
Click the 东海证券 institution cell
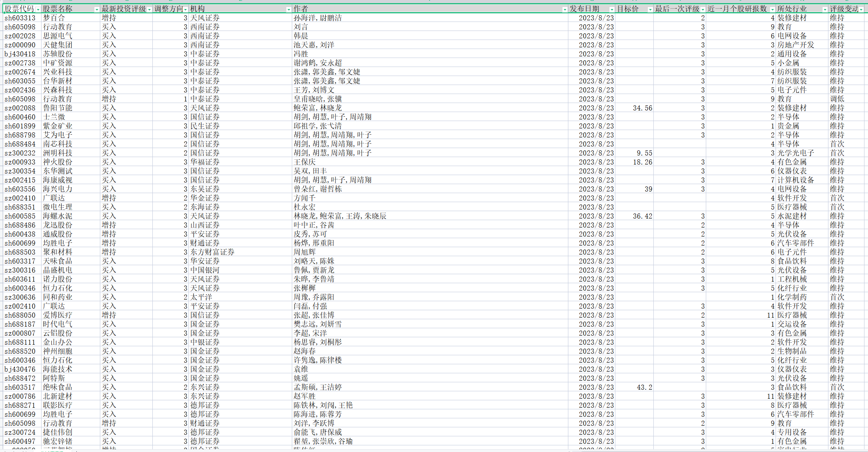(240, 207)
